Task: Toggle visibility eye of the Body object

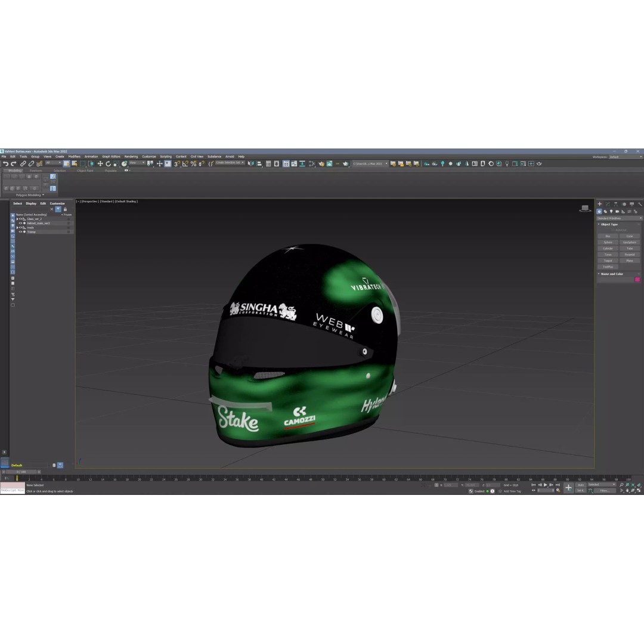Action: 20,228
